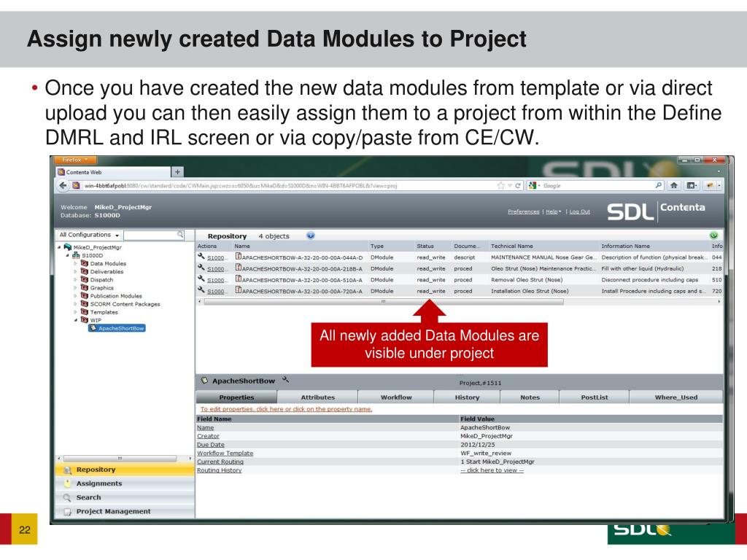This screenshot has width=747, height=560.
Task: Switch to the Where_Used tab
Action: 676,397
